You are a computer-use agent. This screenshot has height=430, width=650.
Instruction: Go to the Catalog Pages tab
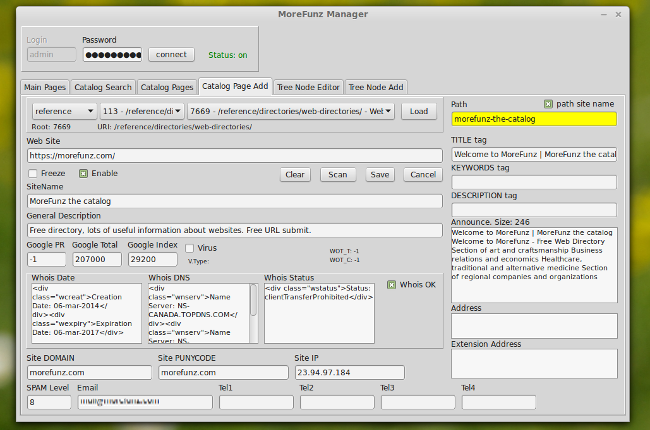167,87
